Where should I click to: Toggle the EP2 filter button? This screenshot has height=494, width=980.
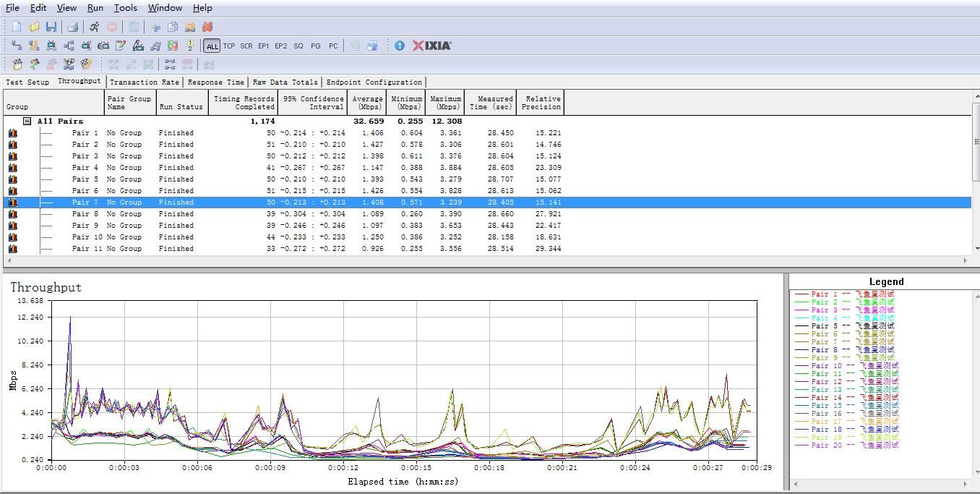[x=281, y=46]
